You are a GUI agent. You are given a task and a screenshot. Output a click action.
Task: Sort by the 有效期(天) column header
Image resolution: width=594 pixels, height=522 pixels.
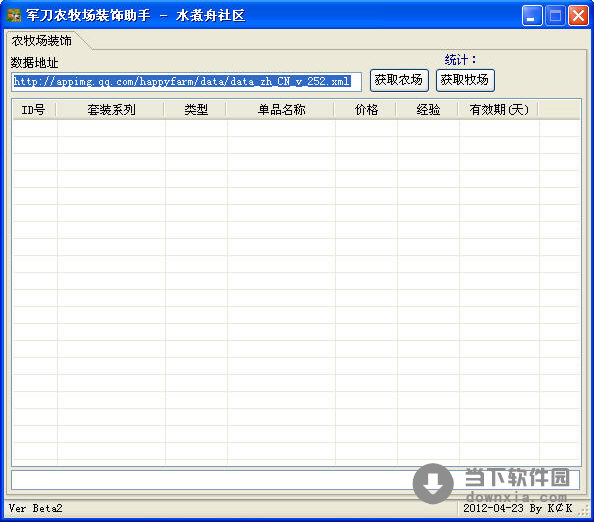point(499,110)
